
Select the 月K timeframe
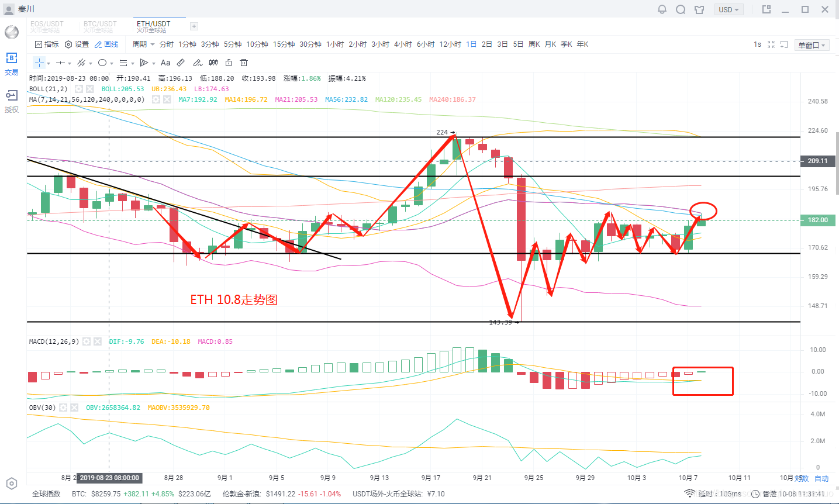550,44
